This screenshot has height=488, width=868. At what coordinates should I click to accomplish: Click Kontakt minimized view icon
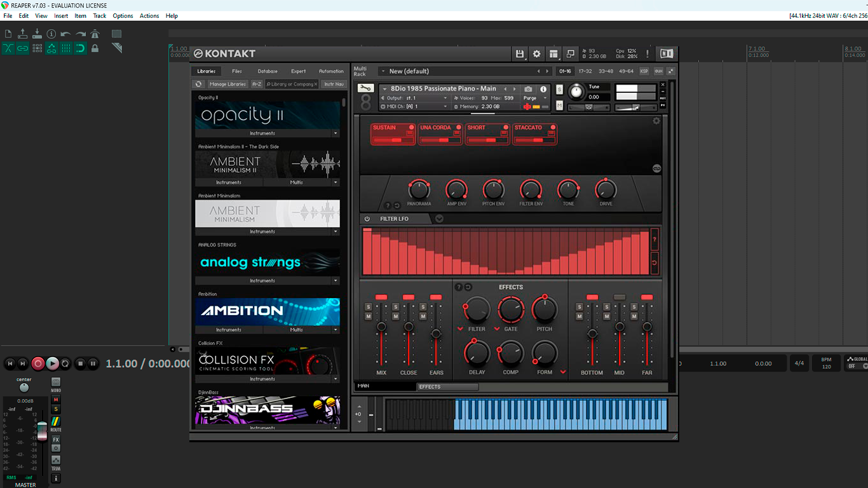point(570,54)
